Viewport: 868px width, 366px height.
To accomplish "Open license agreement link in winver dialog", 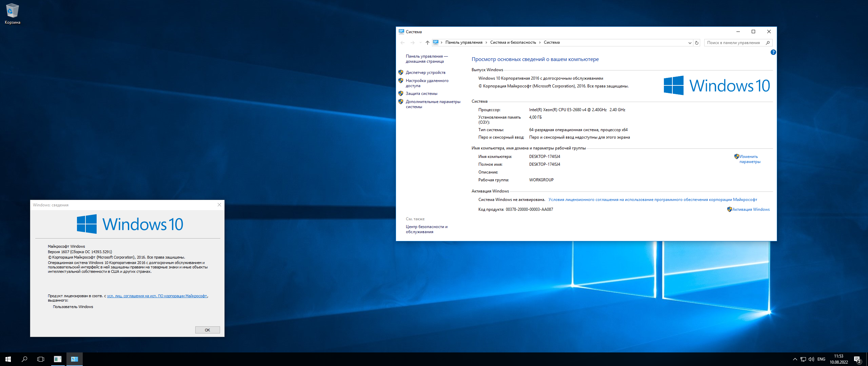I will [157, 296].
